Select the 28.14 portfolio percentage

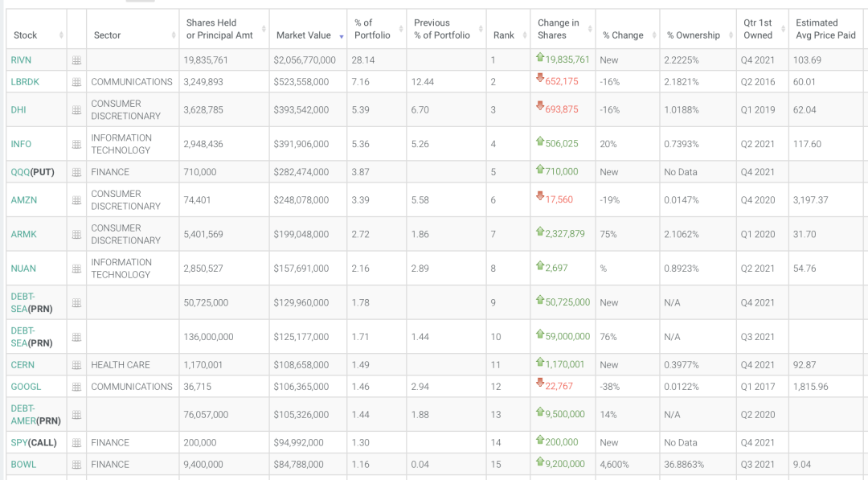click(x=363, y=60)
